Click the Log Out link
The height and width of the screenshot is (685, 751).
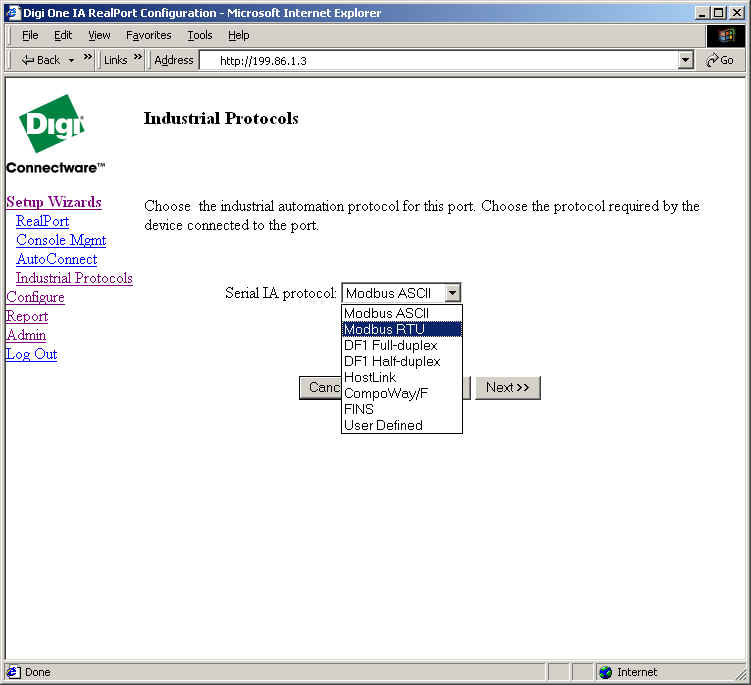[31, 354]
